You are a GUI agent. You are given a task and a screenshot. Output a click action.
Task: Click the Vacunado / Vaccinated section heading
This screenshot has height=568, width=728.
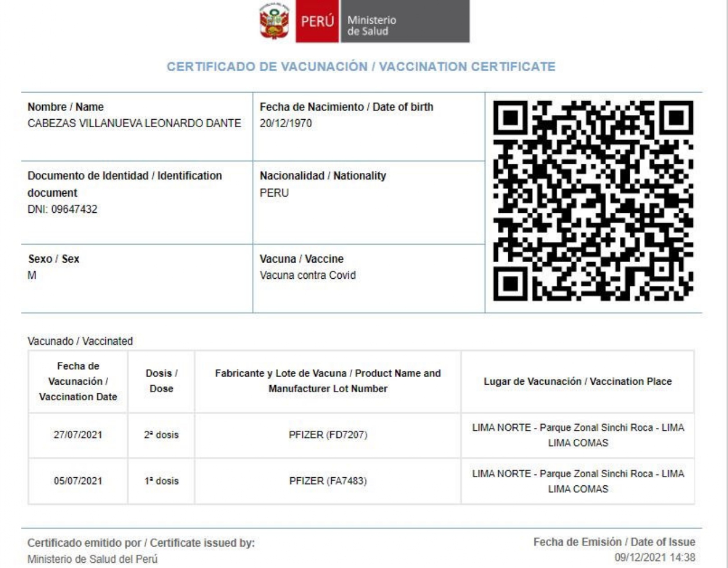pos(80,341)
